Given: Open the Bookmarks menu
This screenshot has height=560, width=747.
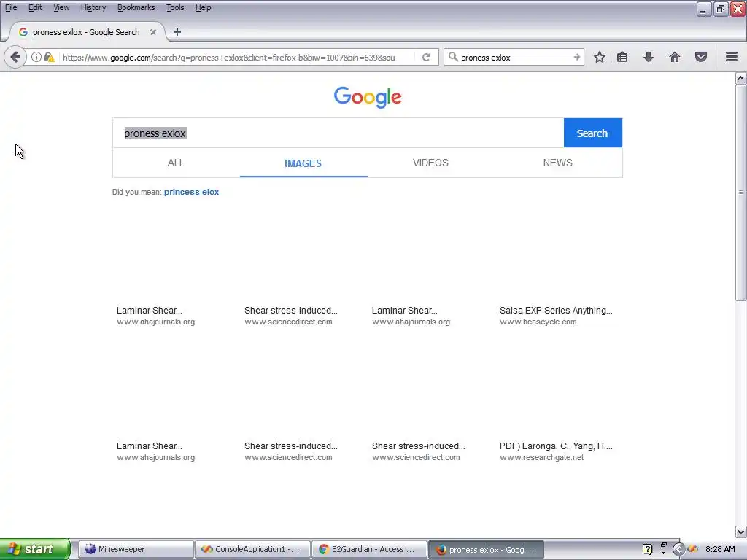Looking at the screenshot, I should 136,7.
